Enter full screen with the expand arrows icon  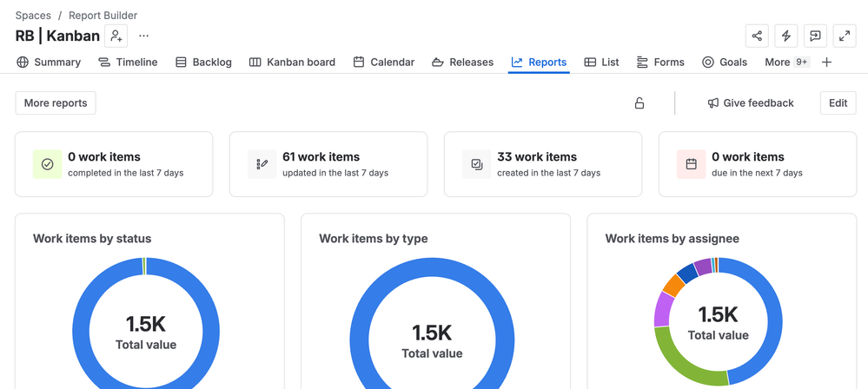pyautogui.click(x=845, y=36)
